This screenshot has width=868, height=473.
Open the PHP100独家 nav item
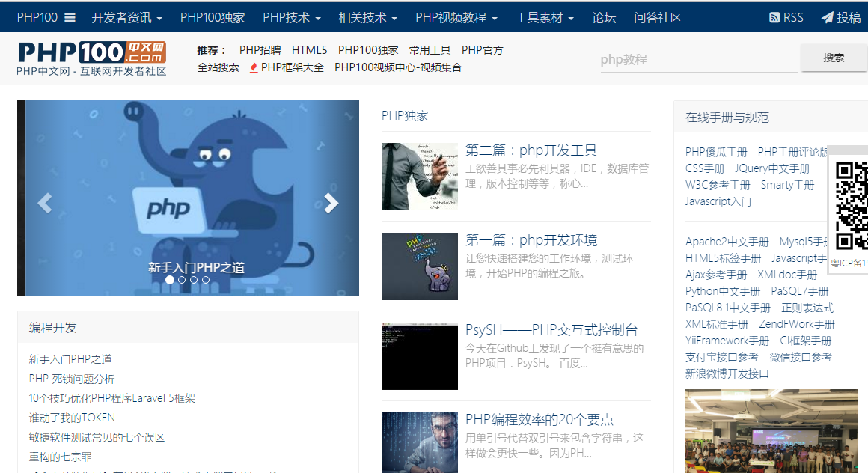(213, 18)
